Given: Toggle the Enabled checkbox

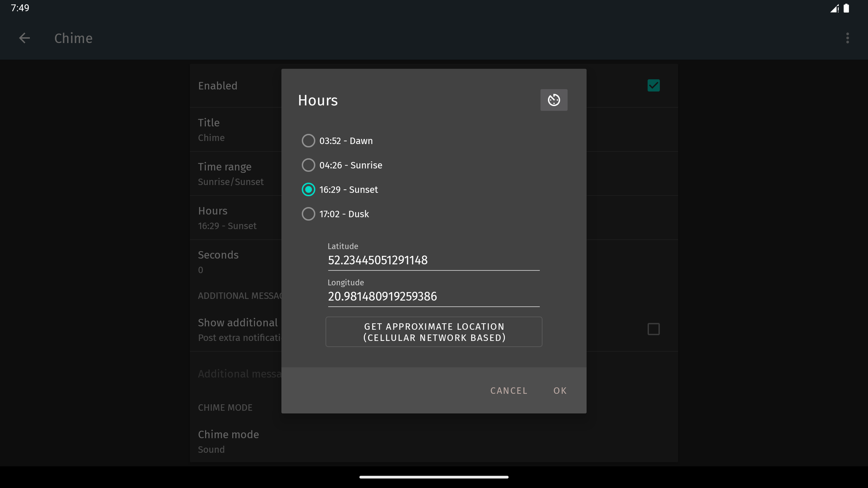Looking at the screenshot, I should pos(653,85).
